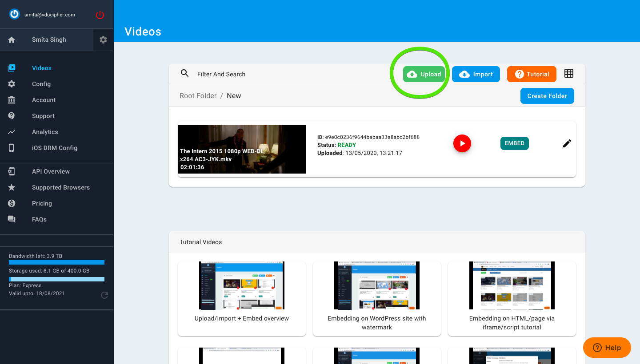Click the home icon in the sidebar

(12, 40)
